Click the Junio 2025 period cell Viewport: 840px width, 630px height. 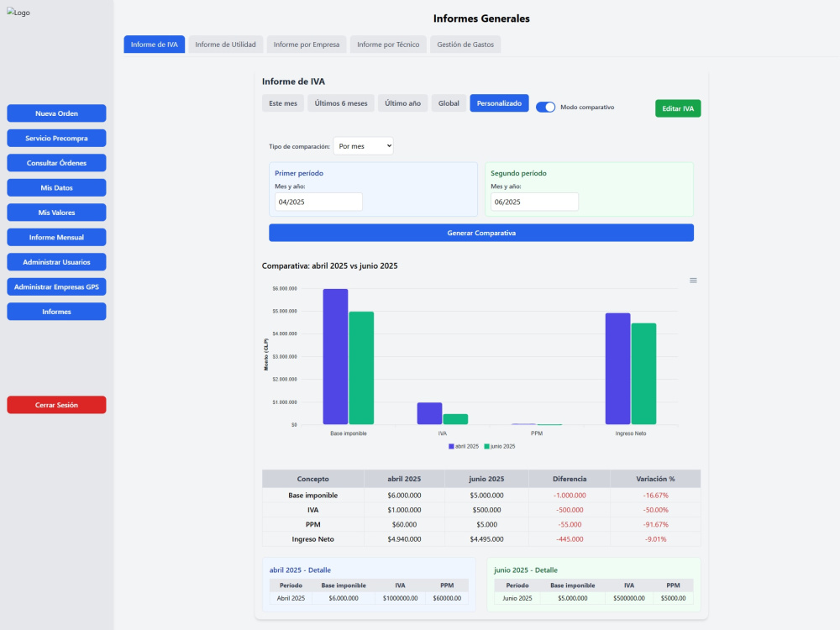(517, 598)
